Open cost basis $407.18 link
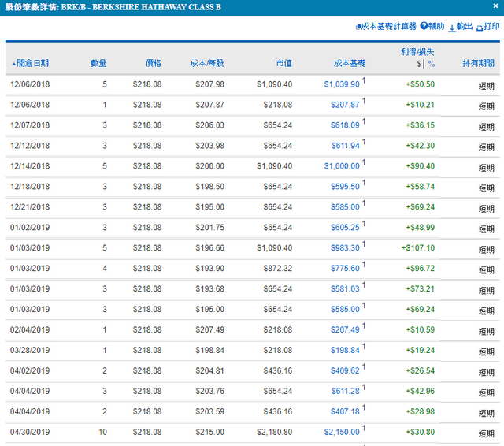This screenshot has height=446, width=504. click(x=345, y=411)
